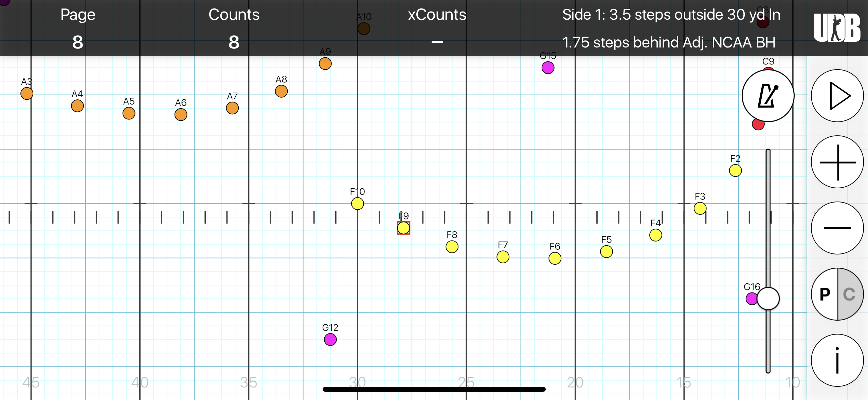This screenshot has height=400, width=868.
Task: Tap the steps behind NCAA BH text
Action: [x=669, y=43]
